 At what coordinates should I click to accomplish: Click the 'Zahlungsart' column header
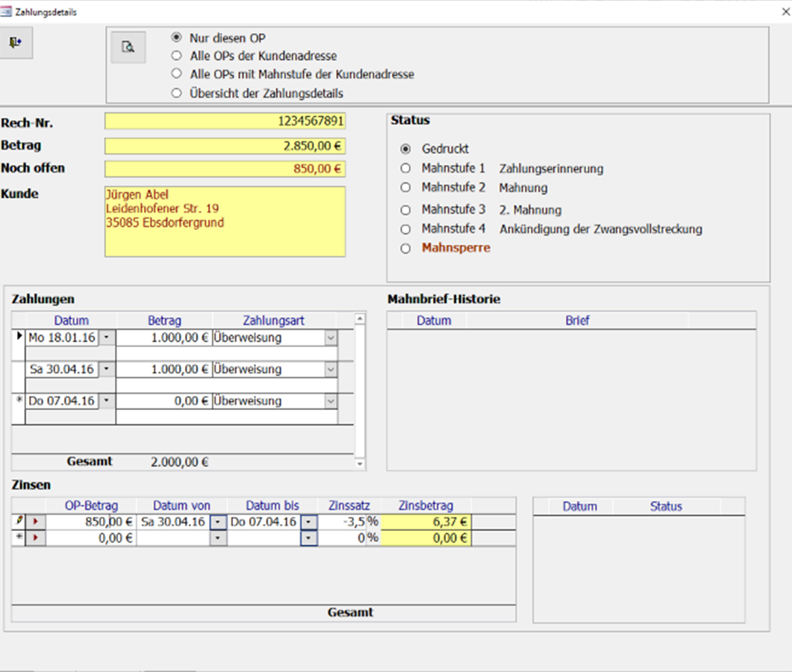(274, 320)
